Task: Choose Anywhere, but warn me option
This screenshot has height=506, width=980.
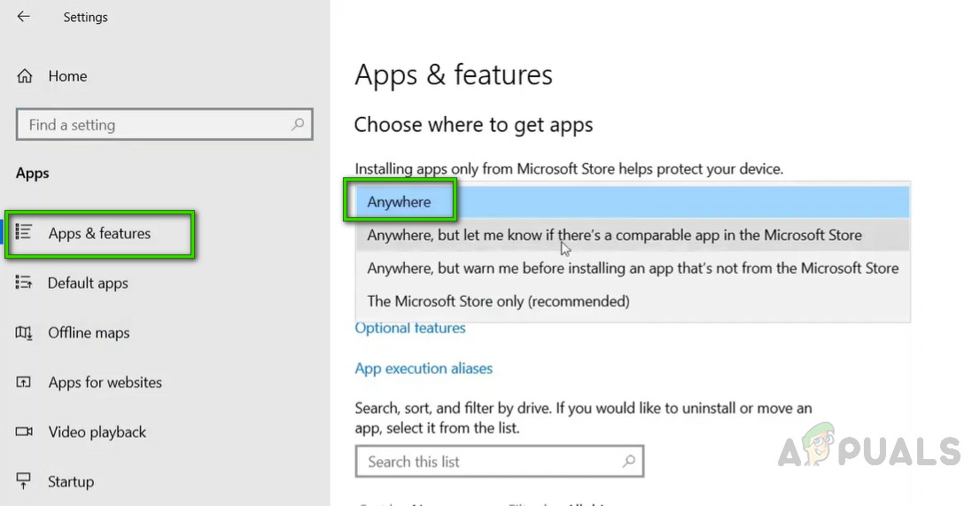Action: coord(633,268)
